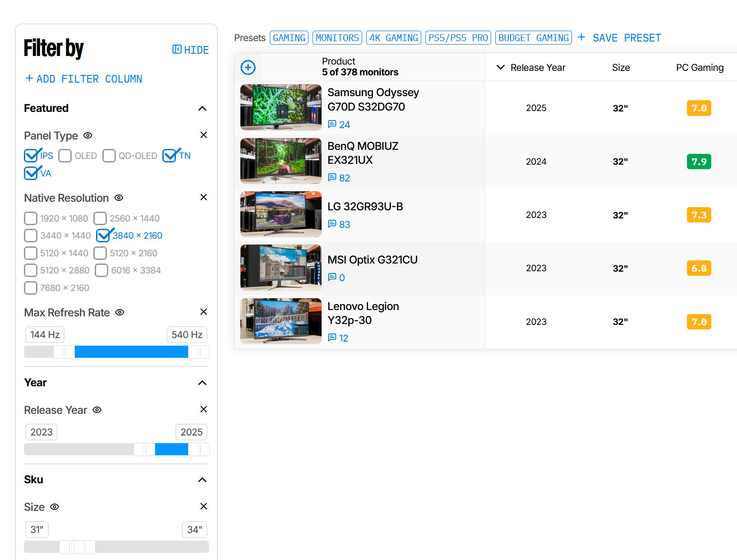Open the Lenovo Legion Y32p-30 page
The image size is (737, 560).
[x=363, y=313]
